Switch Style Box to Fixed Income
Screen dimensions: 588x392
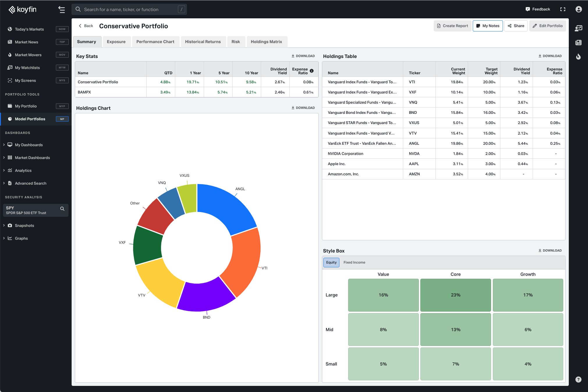click(354, 262)
